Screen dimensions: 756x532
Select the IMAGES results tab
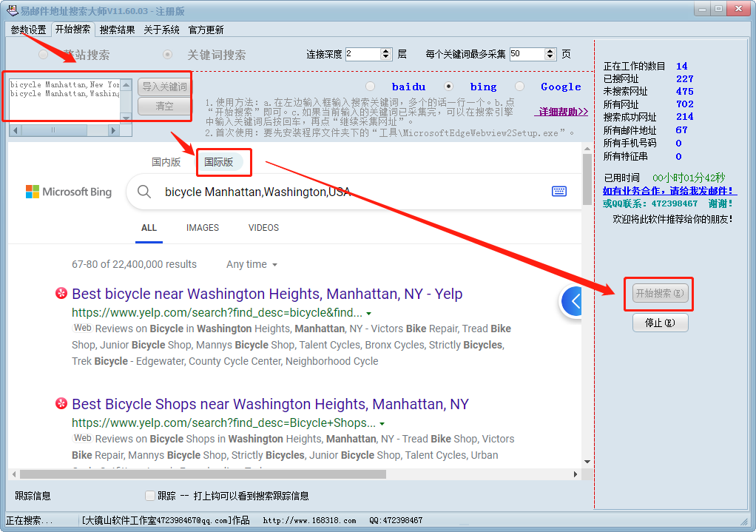[x=203, y=228]
